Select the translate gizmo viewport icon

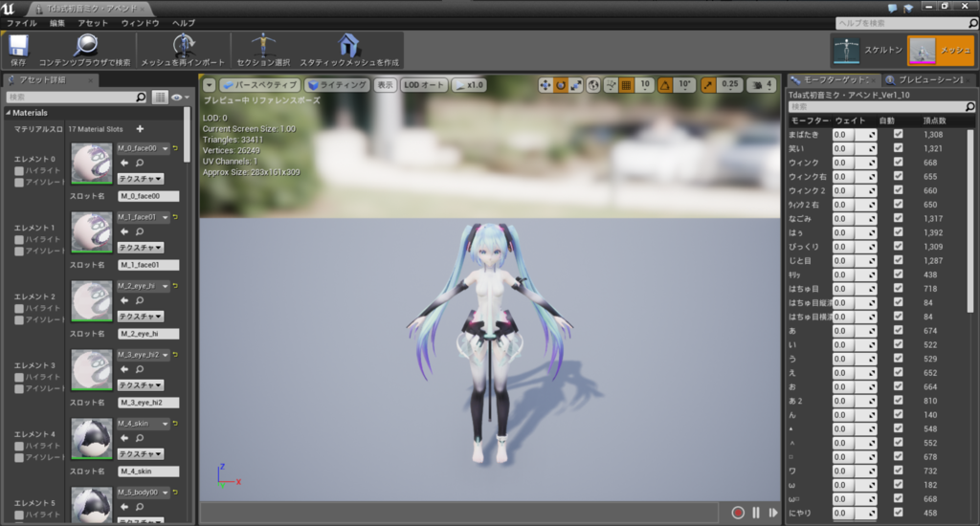click(x=546, y=85)
